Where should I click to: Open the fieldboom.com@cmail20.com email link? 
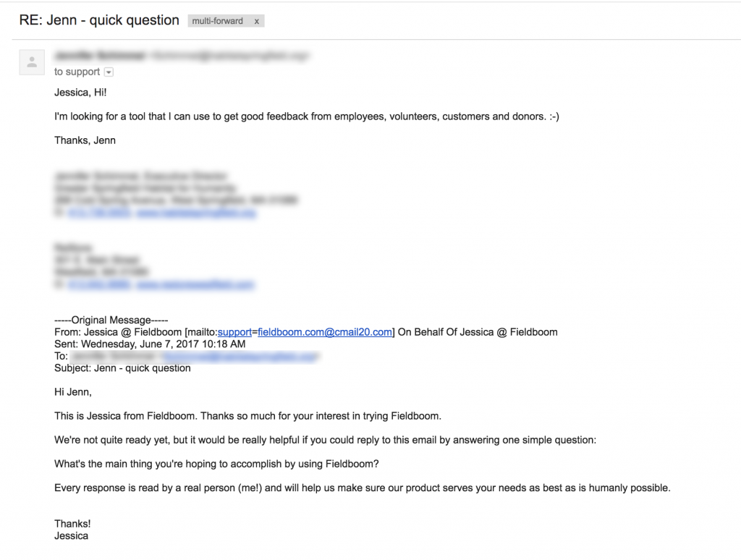325,332
